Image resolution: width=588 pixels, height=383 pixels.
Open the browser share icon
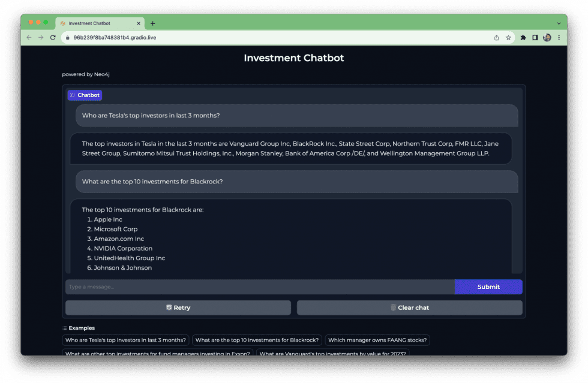coord(496,37)
